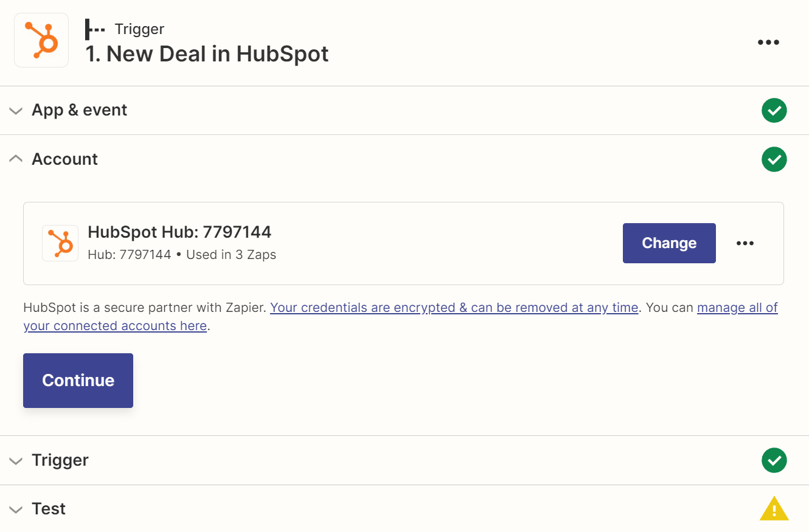Open the App & event section label
Image resolution: width=809 pixels, height=532 pixels.
tap(80, 110)
